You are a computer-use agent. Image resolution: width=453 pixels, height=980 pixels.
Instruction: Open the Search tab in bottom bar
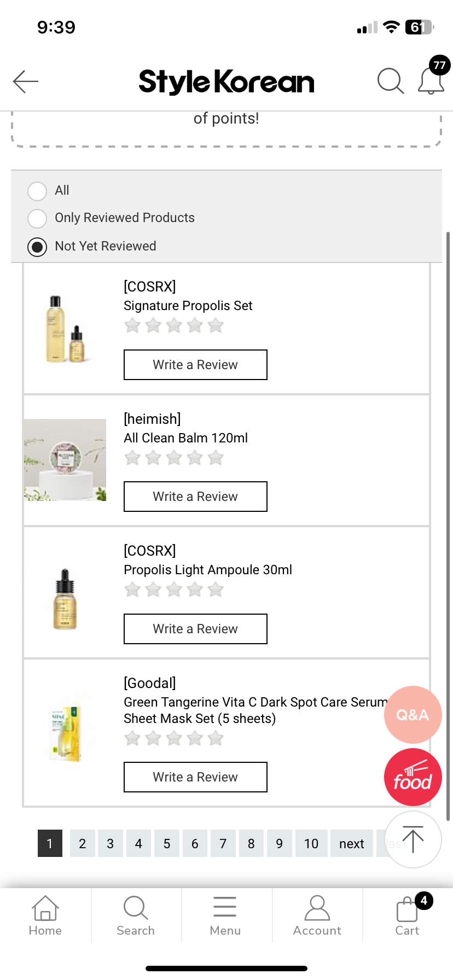point(136,915)
